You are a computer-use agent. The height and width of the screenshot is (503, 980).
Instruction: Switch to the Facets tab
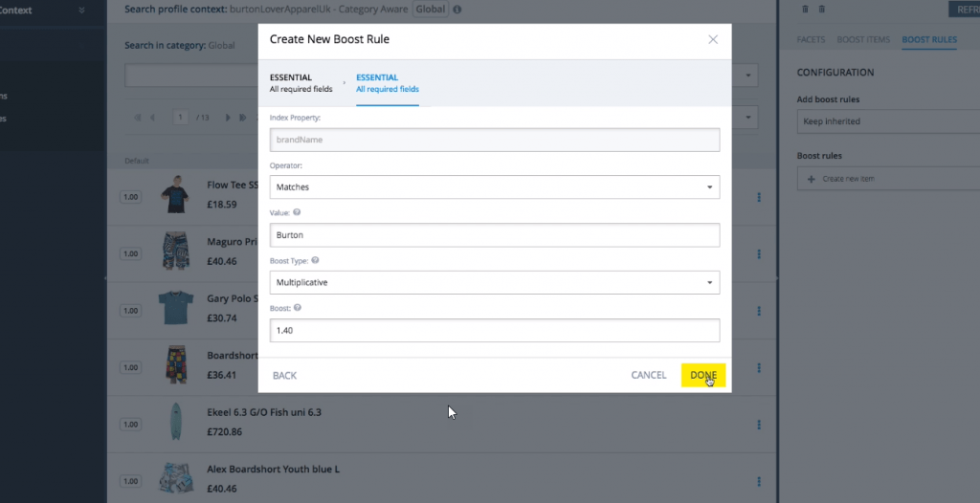click(x=811, y=39)
